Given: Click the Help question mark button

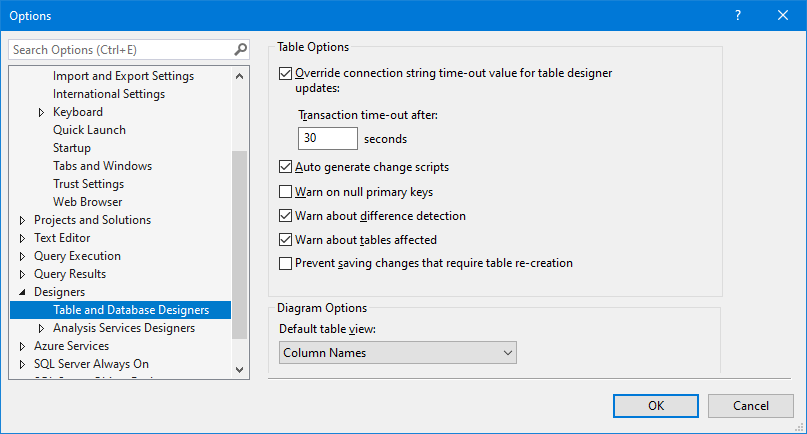Looking at the screenshot, I should [x=738, y=15].
